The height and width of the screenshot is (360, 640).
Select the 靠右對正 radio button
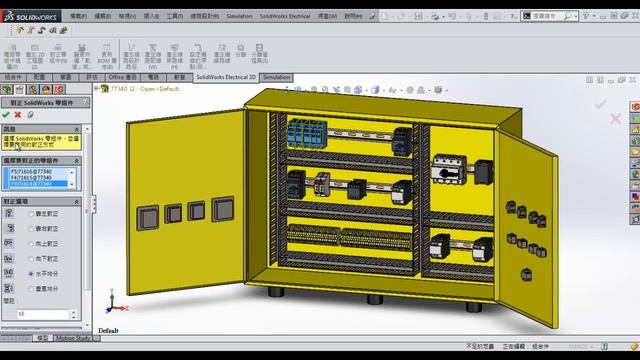click(31, 229)
